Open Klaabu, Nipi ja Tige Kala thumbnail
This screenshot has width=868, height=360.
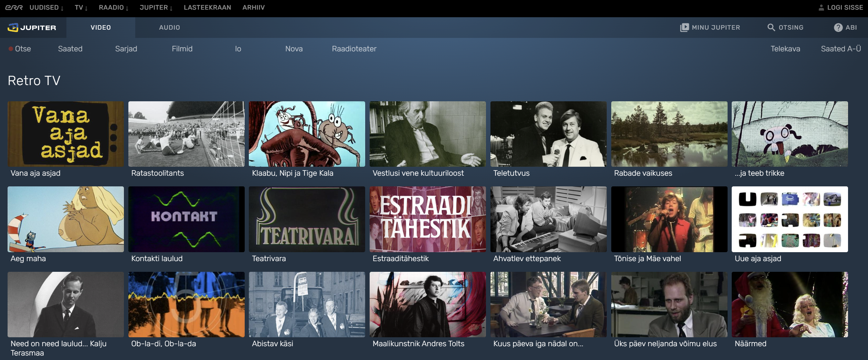click(x=307, y=134)
